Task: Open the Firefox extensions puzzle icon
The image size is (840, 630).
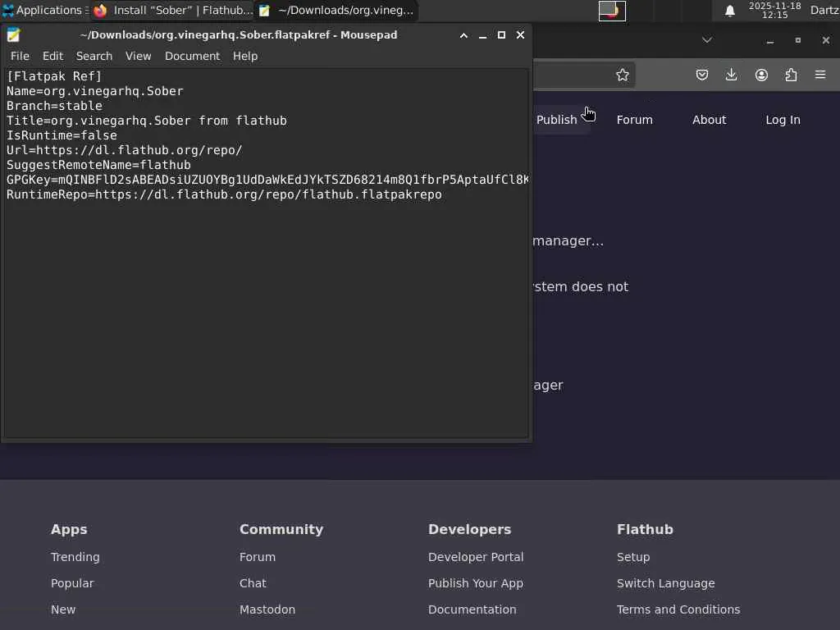Action: click(791, 75)
